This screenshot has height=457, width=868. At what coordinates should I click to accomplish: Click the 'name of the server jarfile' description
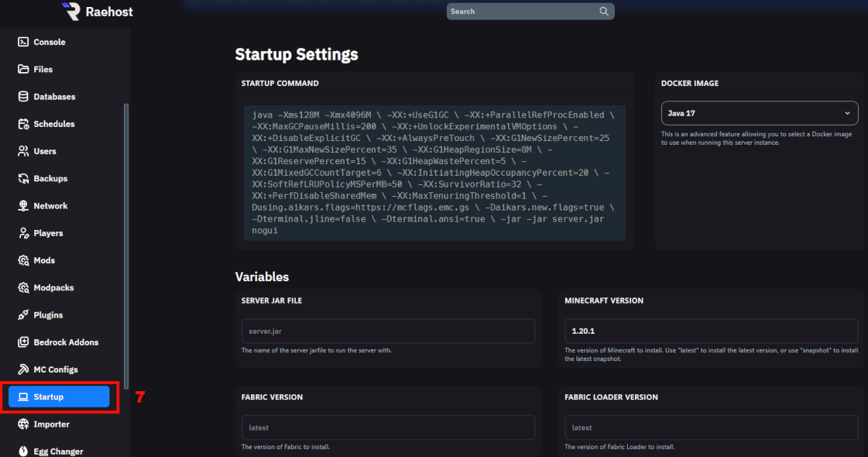point(317,350)
